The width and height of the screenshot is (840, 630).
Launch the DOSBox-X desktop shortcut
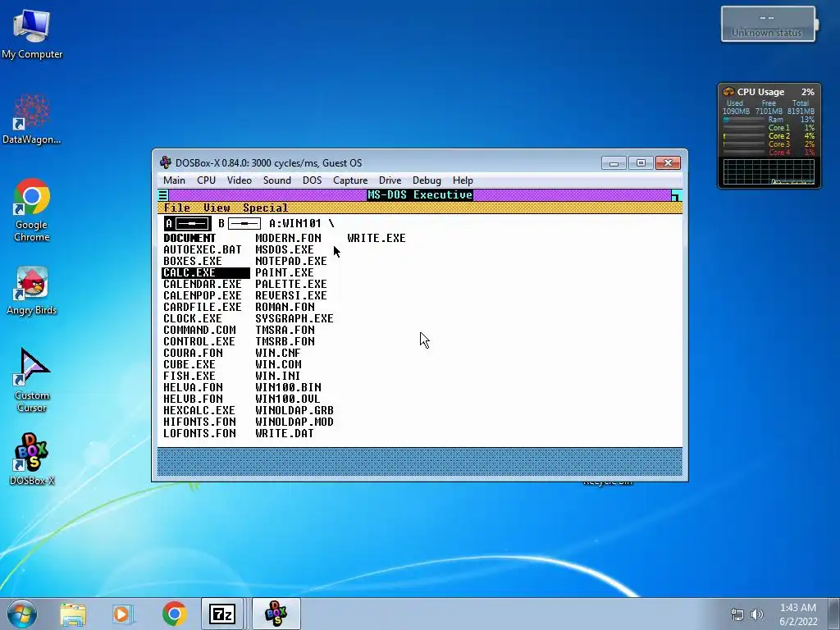click(x=32, y=459)
